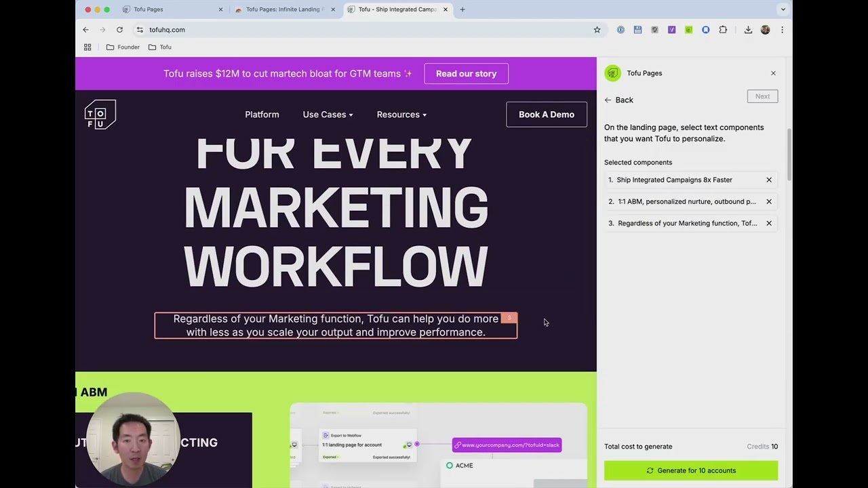Click the Back arrow in Tofu Pages panel
The height and width of the screenshot is (488, 868).
pyautogui.click(x=618, y=100)
